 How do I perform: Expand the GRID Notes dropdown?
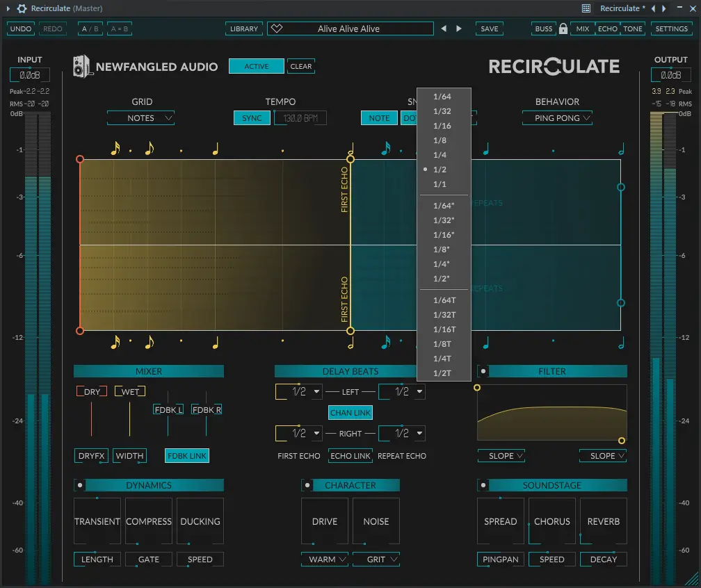pos(140,118)
